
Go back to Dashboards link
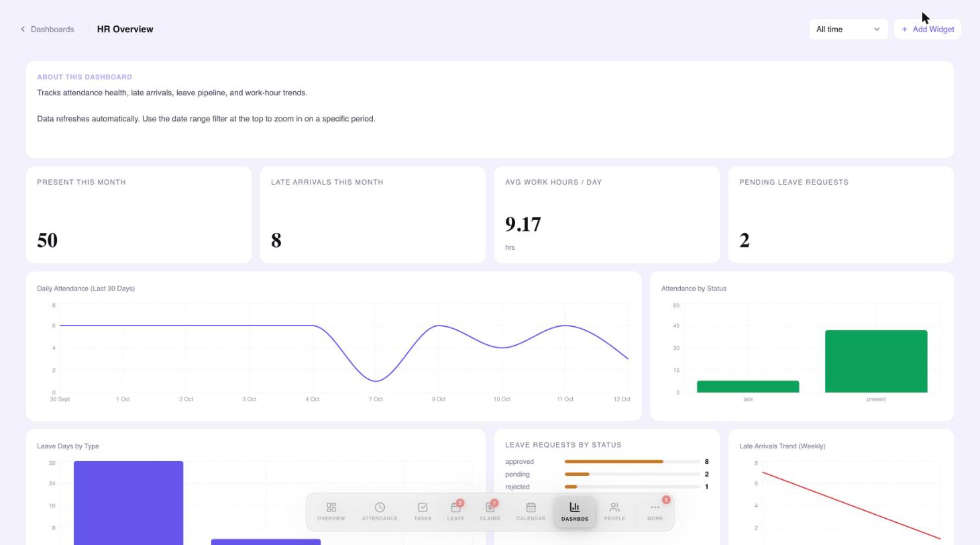(52, 29)
